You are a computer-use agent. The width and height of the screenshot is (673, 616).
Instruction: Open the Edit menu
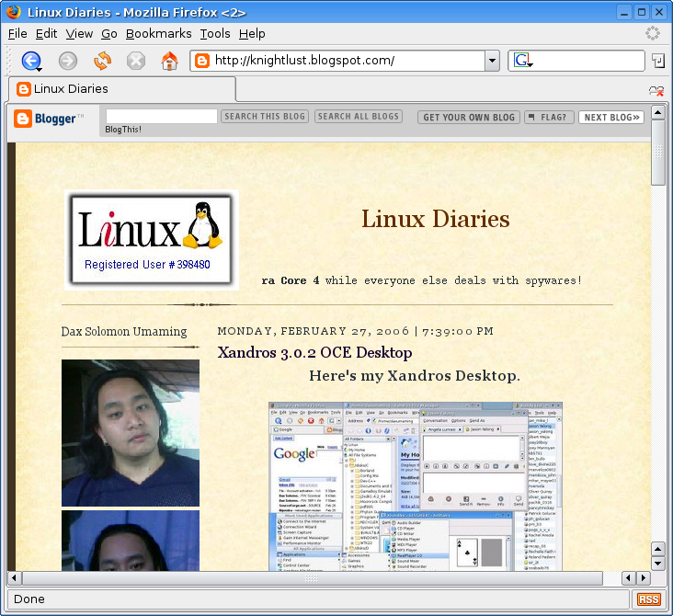[46, 33]
